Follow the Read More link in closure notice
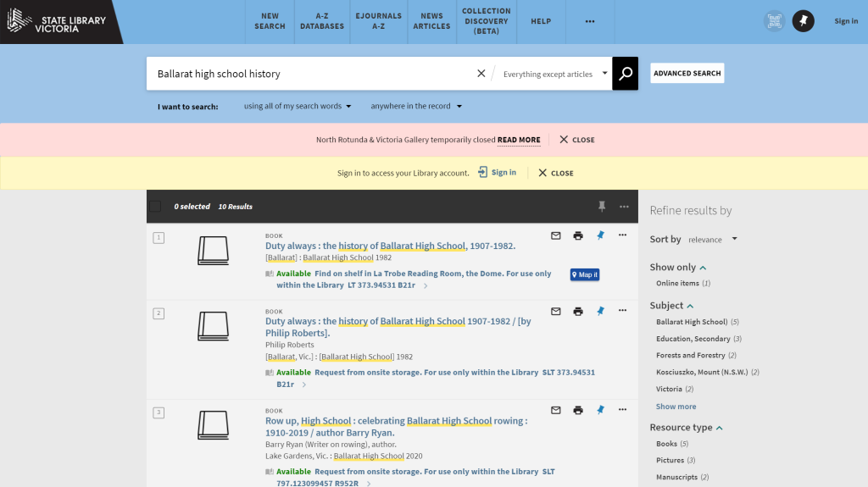The image size is (868, 487). 518,140
